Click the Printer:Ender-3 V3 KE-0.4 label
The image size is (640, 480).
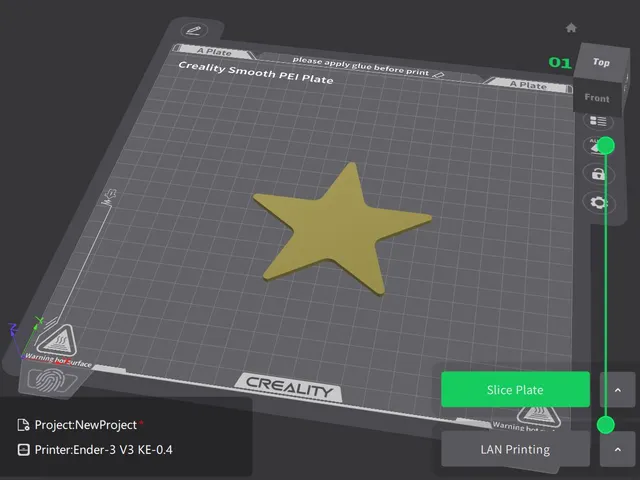(104, 449)
